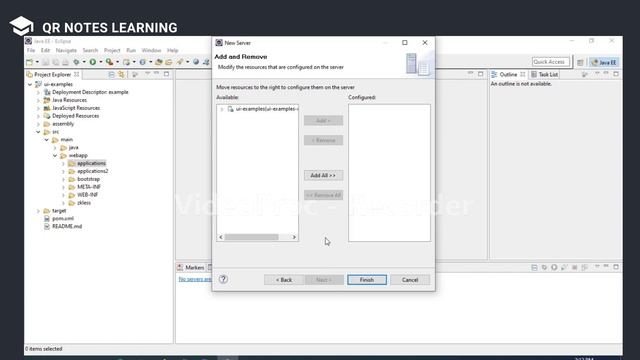Select the Java EE perspective button
This screenshot has width=640, height=360.
[604, 62]
